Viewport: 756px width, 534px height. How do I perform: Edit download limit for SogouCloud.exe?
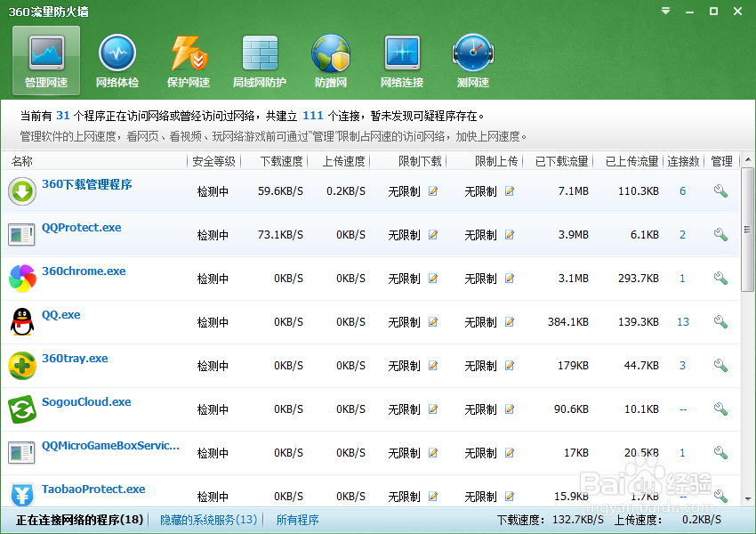click(433, 409)
